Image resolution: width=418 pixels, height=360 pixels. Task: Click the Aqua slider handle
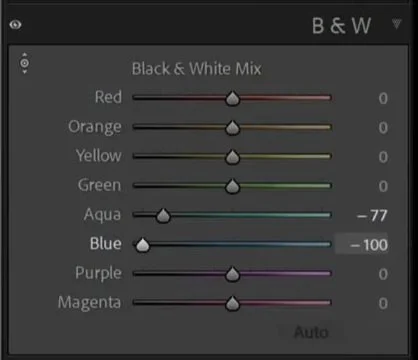[163, 216]
